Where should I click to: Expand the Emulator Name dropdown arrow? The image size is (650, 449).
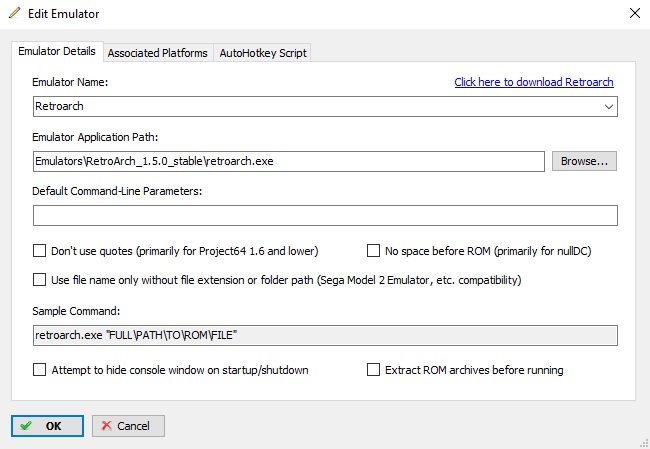pyautogui.click(x=609, y=107)
